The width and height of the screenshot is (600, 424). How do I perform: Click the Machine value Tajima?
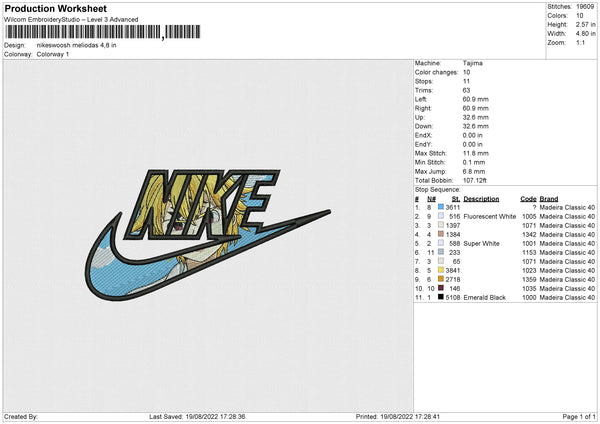point(473,63)
